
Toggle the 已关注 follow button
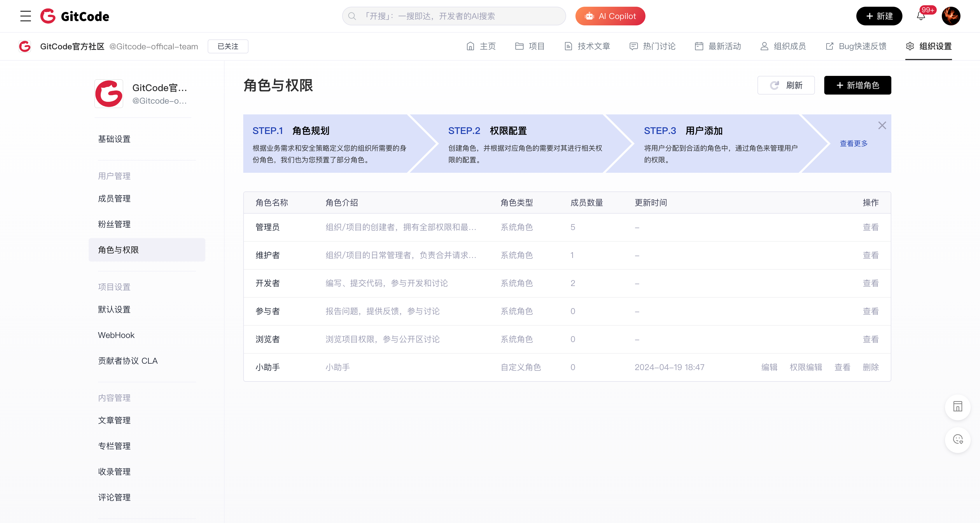point(228,46)
